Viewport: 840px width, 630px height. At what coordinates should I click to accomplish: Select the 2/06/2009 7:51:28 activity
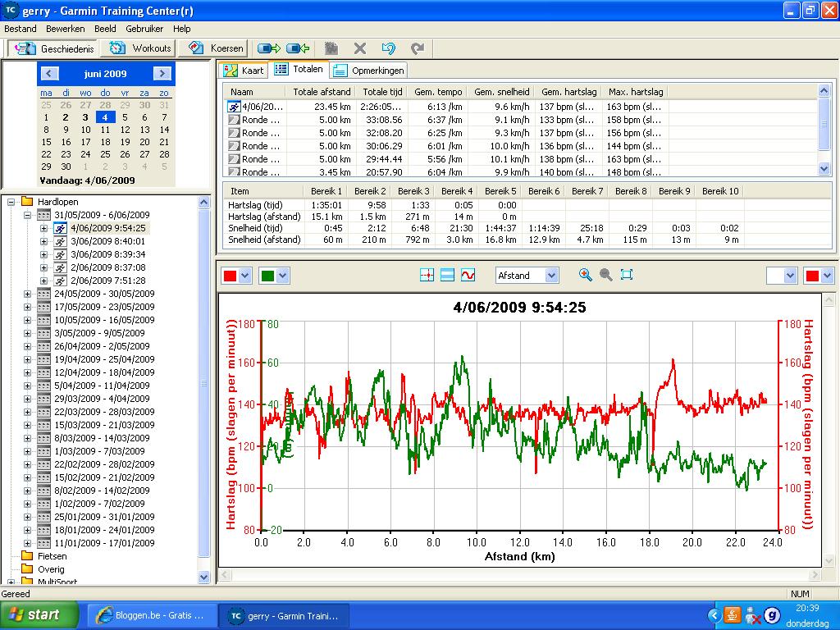pos(107,281)
